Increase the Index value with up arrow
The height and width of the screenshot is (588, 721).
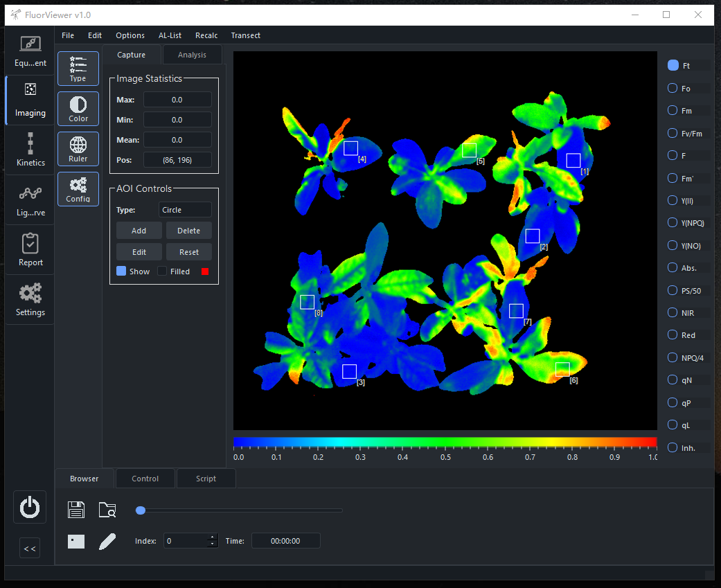212,537
